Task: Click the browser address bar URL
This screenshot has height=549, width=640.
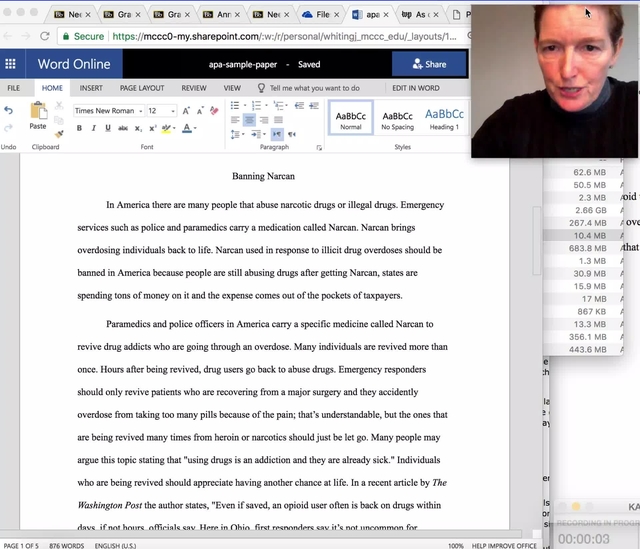Action: tap(284, 36)
